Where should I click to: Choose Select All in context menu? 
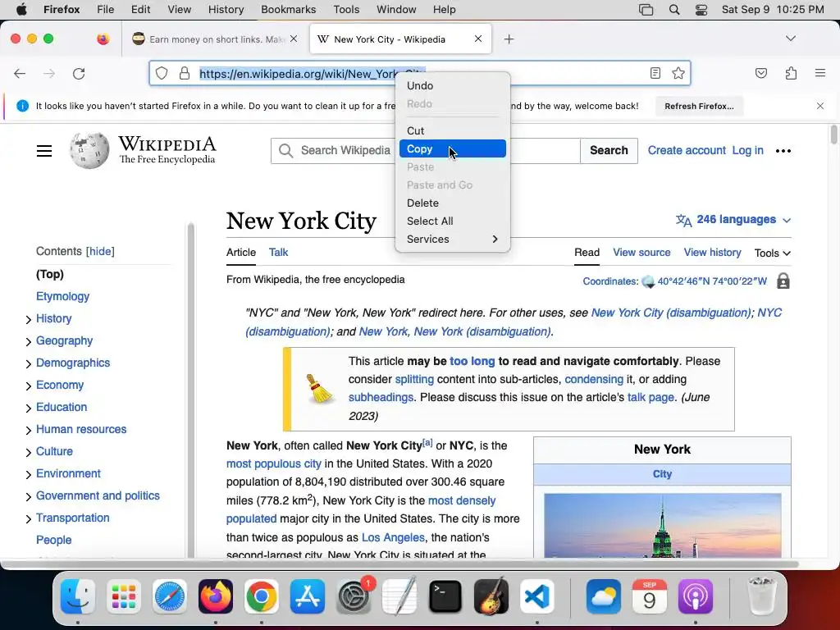[x=453, y=221]
